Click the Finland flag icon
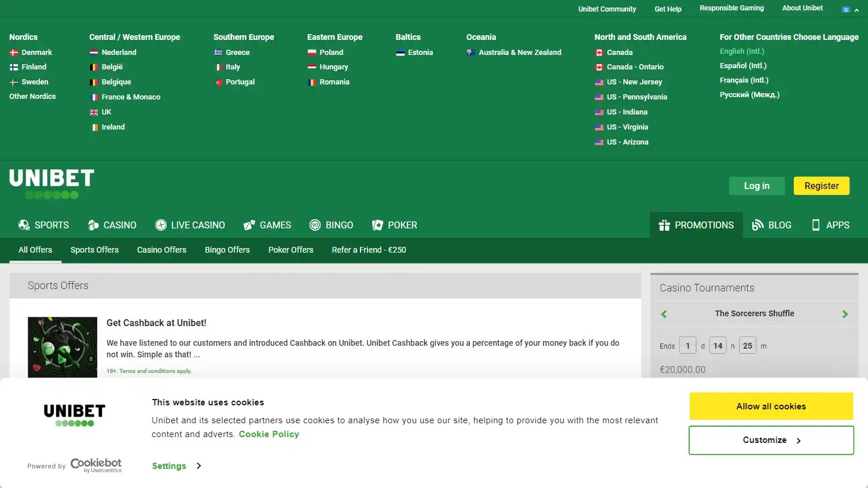 (14, 67)
